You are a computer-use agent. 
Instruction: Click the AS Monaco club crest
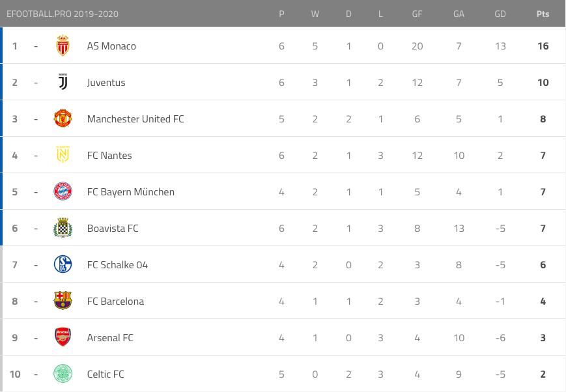[63, 46]
